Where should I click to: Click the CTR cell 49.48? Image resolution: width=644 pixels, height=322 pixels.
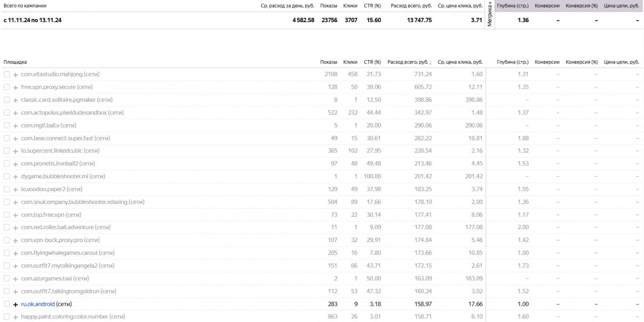tap(374, 163)
